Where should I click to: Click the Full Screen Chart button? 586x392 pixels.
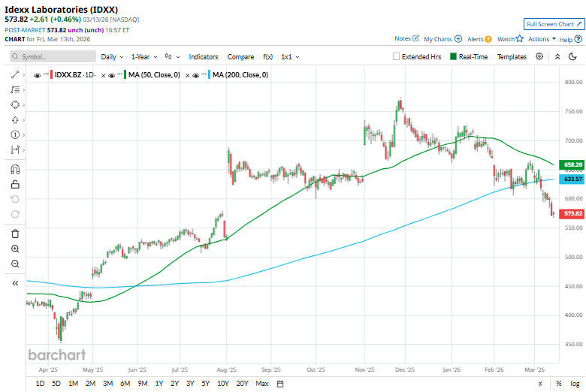click(554, 24)
